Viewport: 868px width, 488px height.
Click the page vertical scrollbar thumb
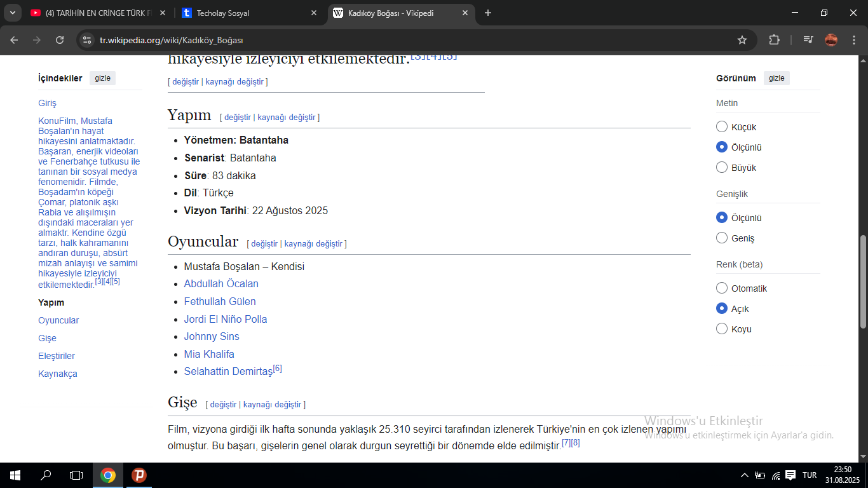pyautogui.click(x=863, y=281)
